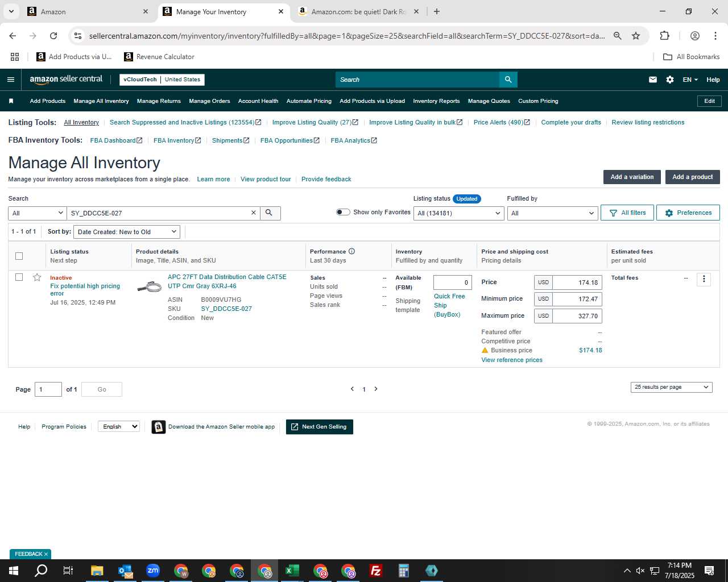Screen dimensions: 728x582
Task: Reload the browser page
Action: pos(53,36)
